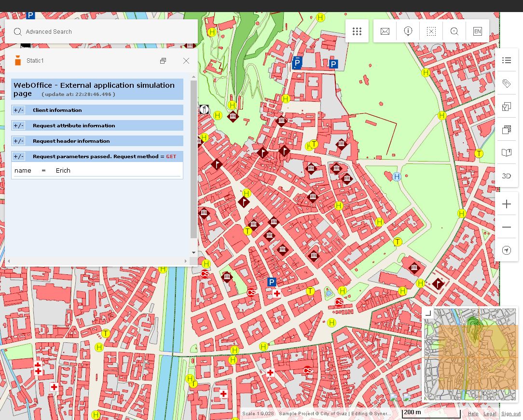Open the Help link
This screenshot has width=523, height=420.
coord(473,414)
